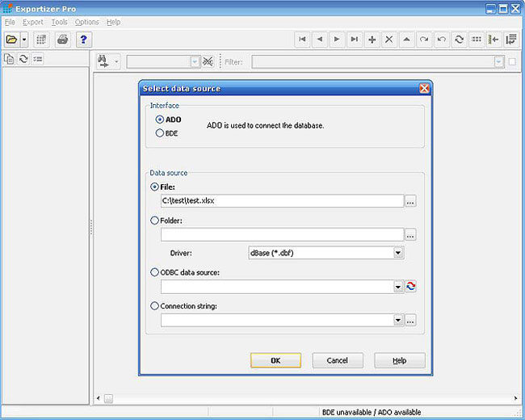Choose the Folder data source option

click(155, 220)
